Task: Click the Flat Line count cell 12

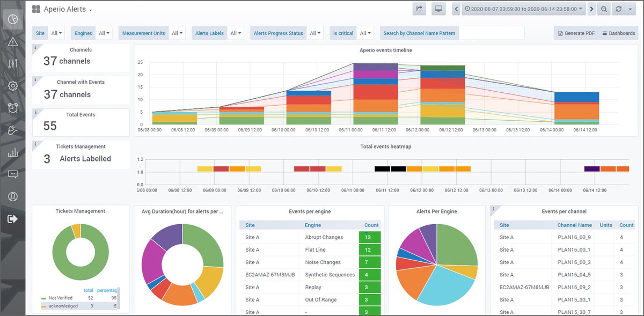Action: 369,249
